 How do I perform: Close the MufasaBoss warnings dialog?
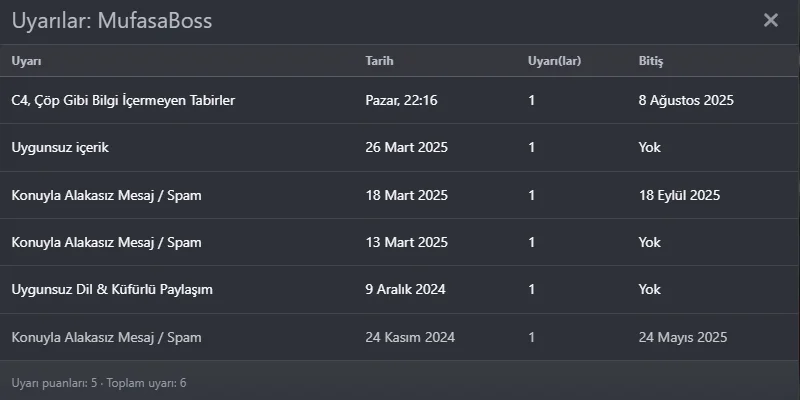tap(770, 20)
